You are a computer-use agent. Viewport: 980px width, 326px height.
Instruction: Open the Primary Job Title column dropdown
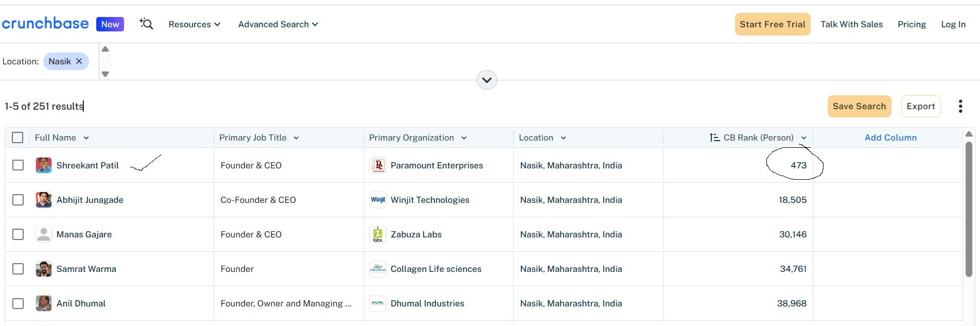pos(296,138)
